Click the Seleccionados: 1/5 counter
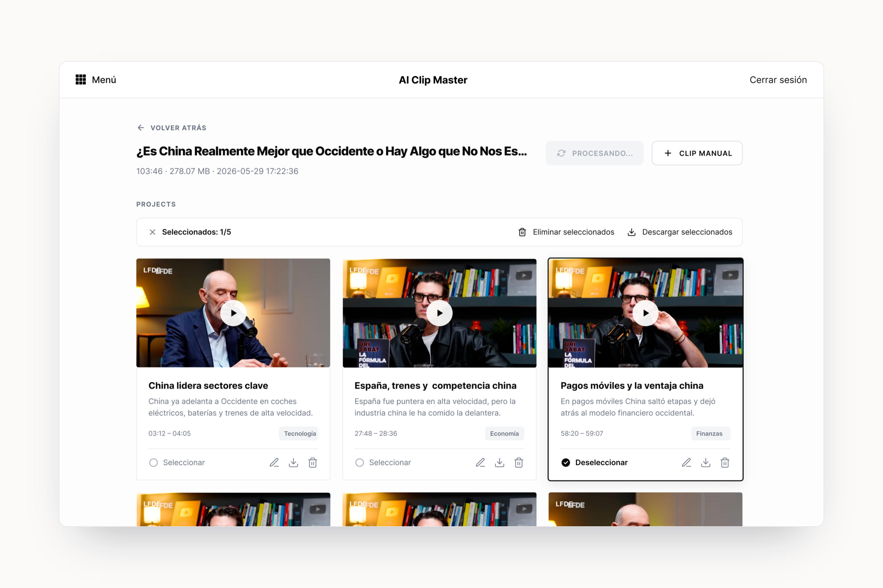This screenshot has height=588, width=883. point(196,232)
